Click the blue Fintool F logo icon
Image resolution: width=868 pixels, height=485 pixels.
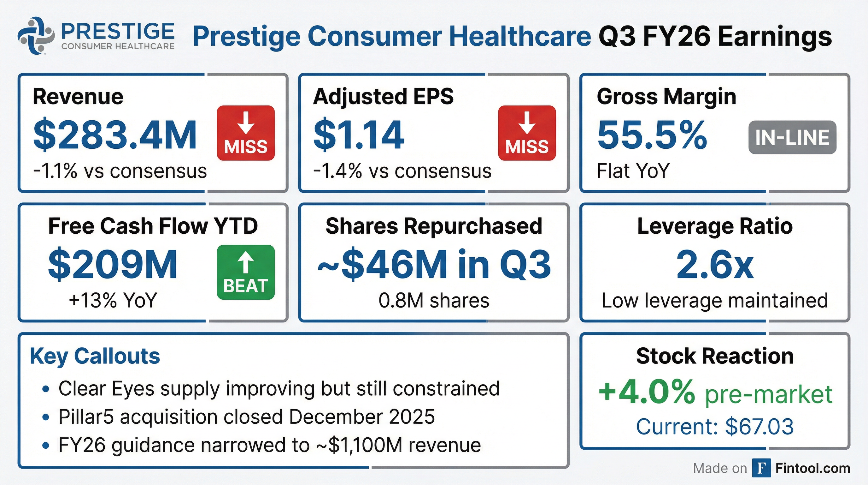point(761,468)
